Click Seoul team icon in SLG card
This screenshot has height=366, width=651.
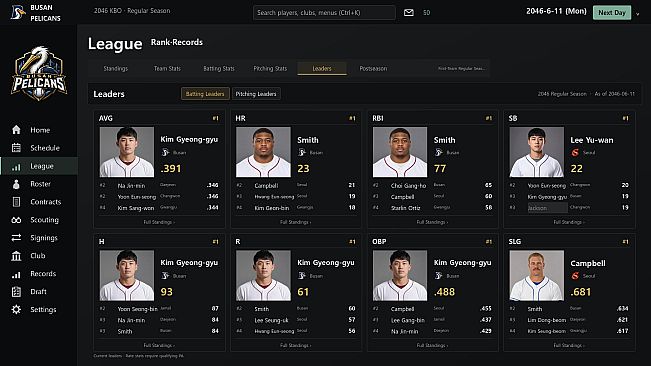click(x=575, y=276)
